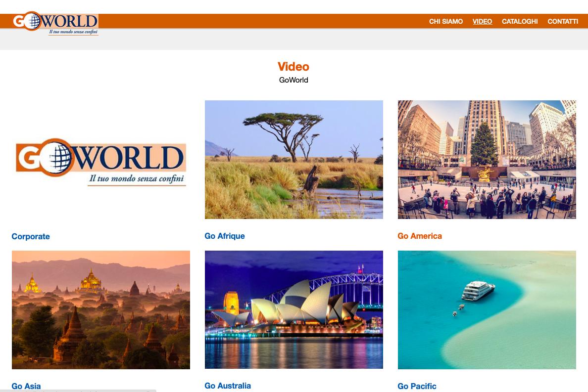Go to the Cataloghi page
The image size is (588, 392).
click(520, 21)
